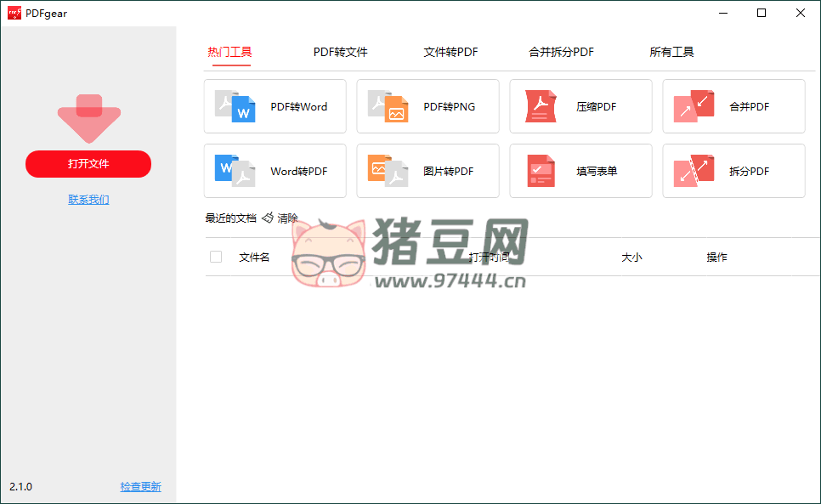Click the red download arrow graphic

(x=88, y=116)
